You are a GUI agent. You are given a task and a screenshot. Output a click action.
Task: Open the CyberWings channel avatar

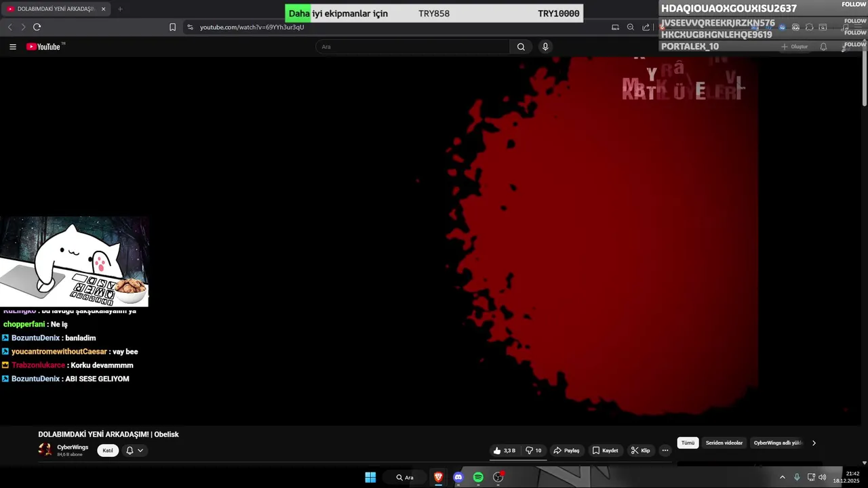click(x=45, y=450)
